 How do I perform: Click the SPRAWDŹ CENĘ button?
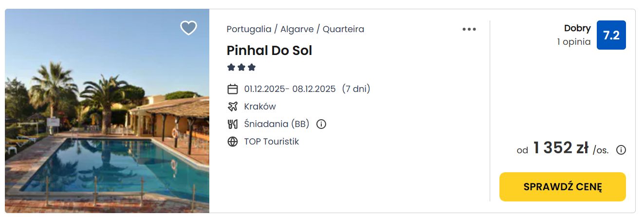(563, 187)
